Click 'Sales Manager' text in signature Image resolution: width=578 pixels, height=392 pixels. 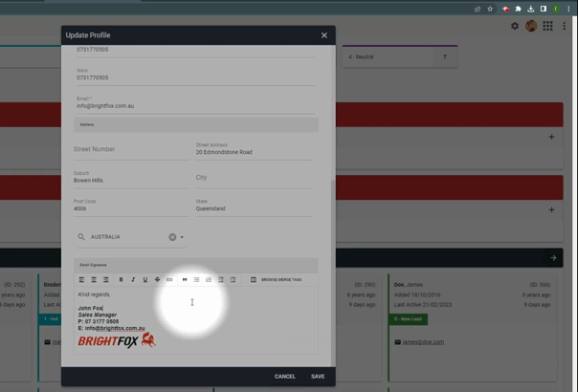(x=98, y=315)
